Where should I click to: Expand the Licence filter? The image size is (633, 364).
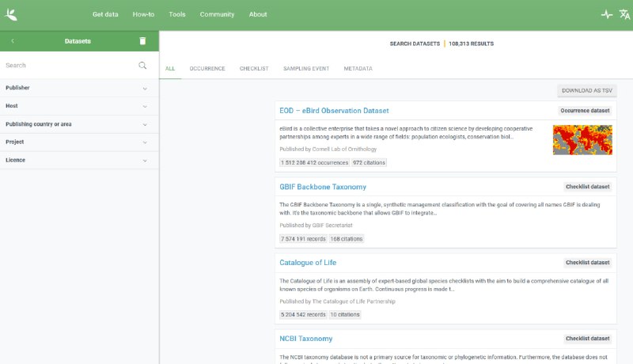coord(79,160)
